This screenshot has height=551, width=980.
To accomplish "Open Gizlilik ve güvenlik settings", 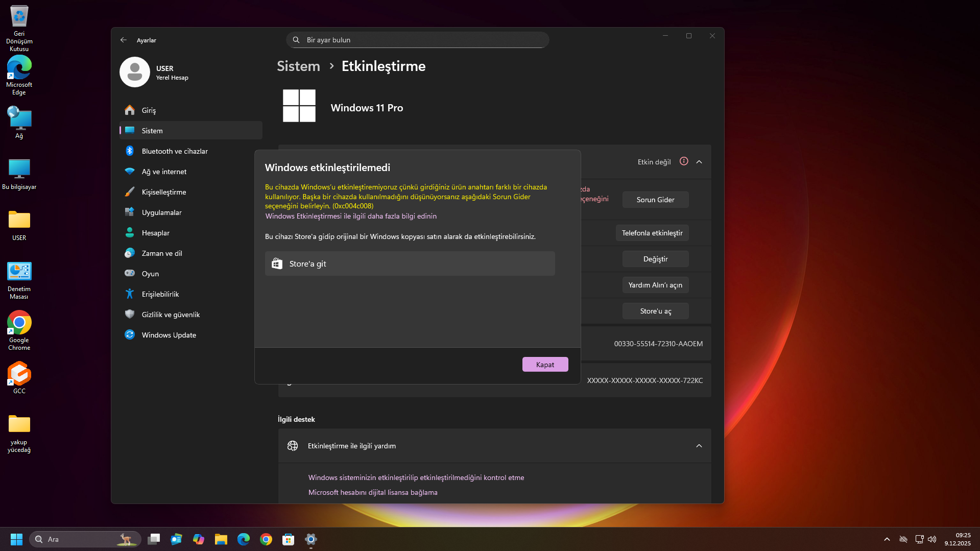I will coord(191,315).
